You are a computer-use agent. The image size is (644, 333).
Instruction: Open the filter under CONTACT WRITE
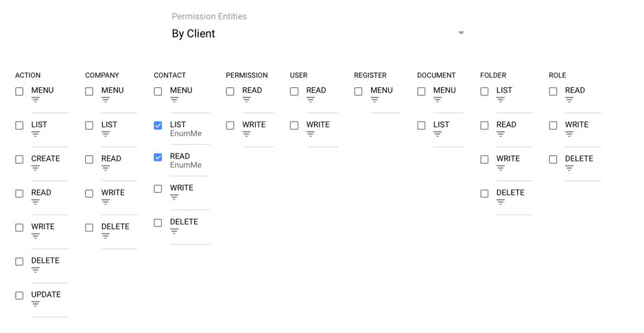click(174, 197)
